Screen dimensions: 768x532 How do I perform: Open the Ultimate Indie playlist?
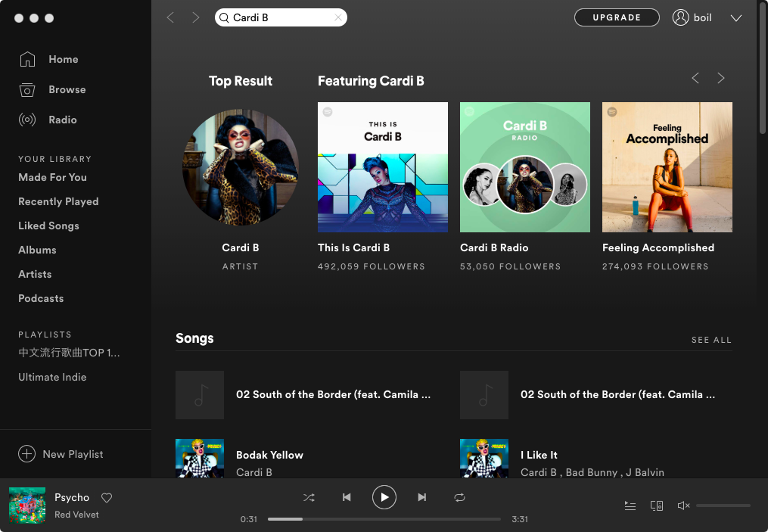pyautogui.click(x=52, y=377)
